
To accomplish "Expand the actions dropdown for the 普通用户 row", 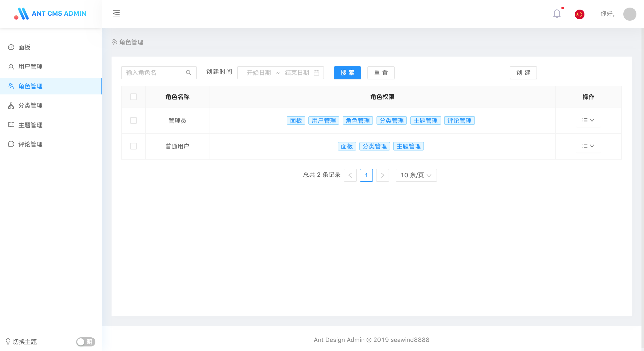I will 588,146.
